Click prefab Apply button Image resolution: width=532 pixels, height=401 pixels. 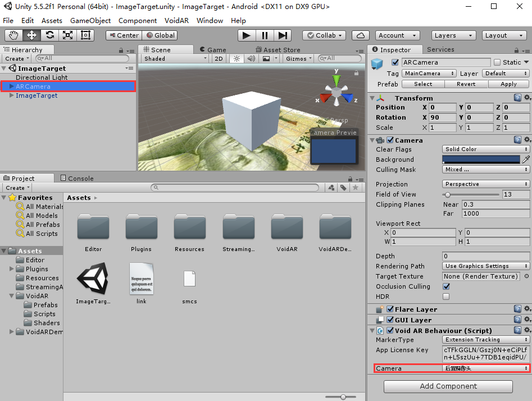click(508, 84)
